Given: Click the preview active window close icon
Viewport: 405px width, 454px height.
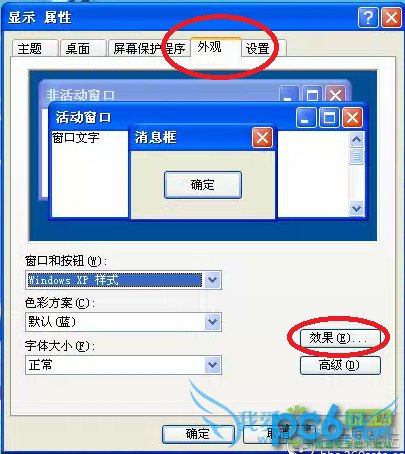Looking at the screenshot, I should tap(352, 118).
